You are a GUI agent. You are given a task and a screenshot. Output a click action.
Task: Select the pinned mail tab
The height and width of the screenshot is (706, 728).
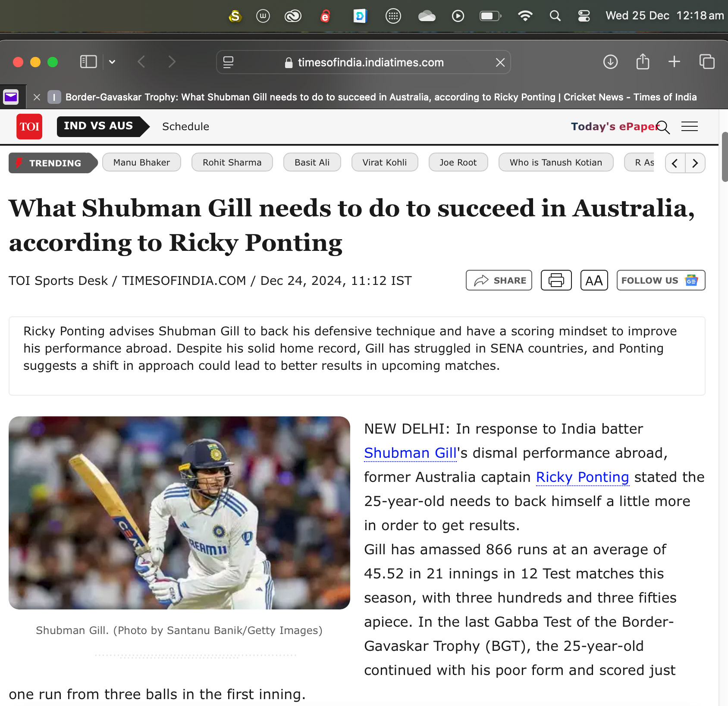point(11,97)
